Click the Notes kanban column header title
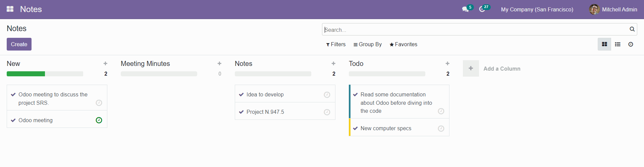The height and width of the screenshot is (167, 644). tap(244, 64)
